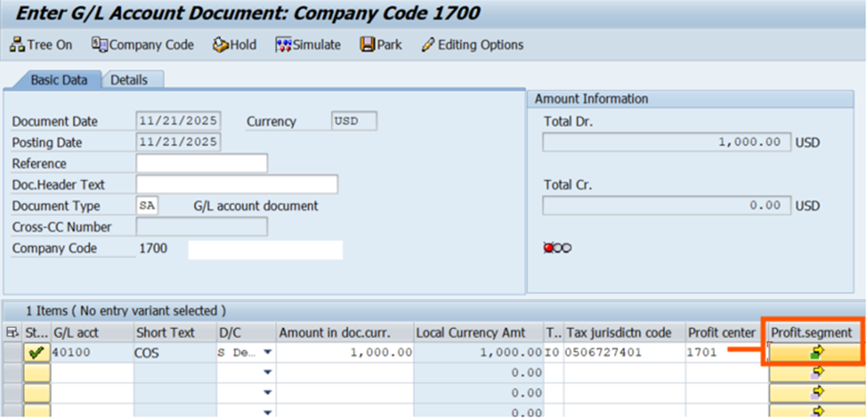Select the first line item row selector
This screenshot has height=419, width=868.
tap(12, 352)
